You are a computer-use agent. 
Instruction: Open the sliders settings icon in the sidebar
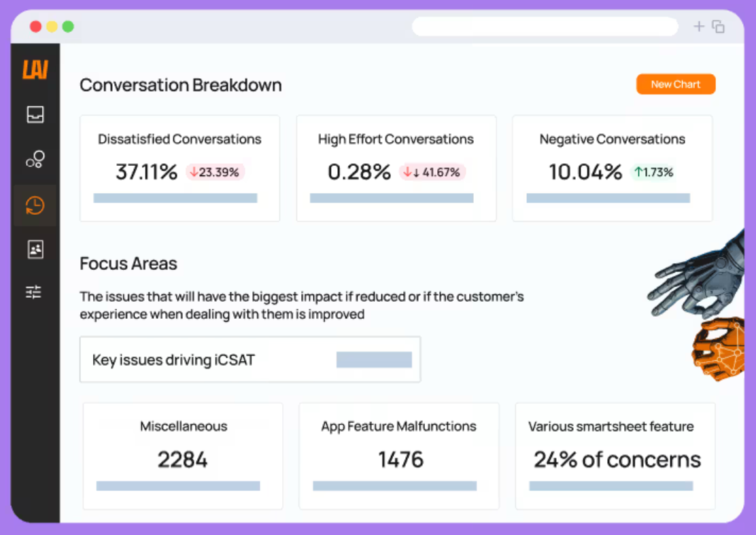pyautogui.click(x=34, y=292)
